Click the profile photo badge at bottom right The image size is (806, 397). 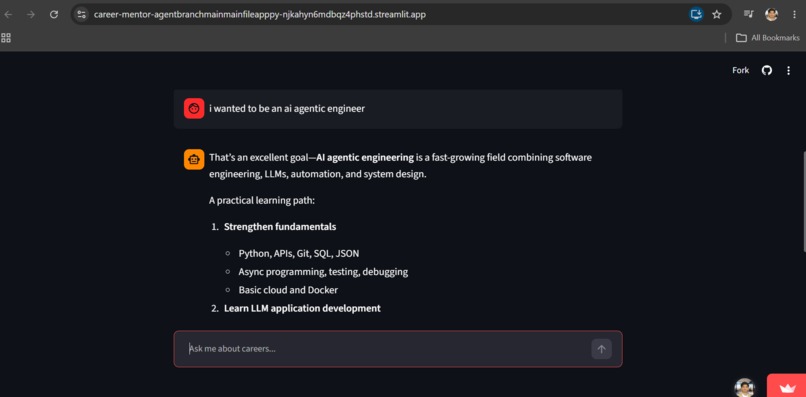[744, 388]
